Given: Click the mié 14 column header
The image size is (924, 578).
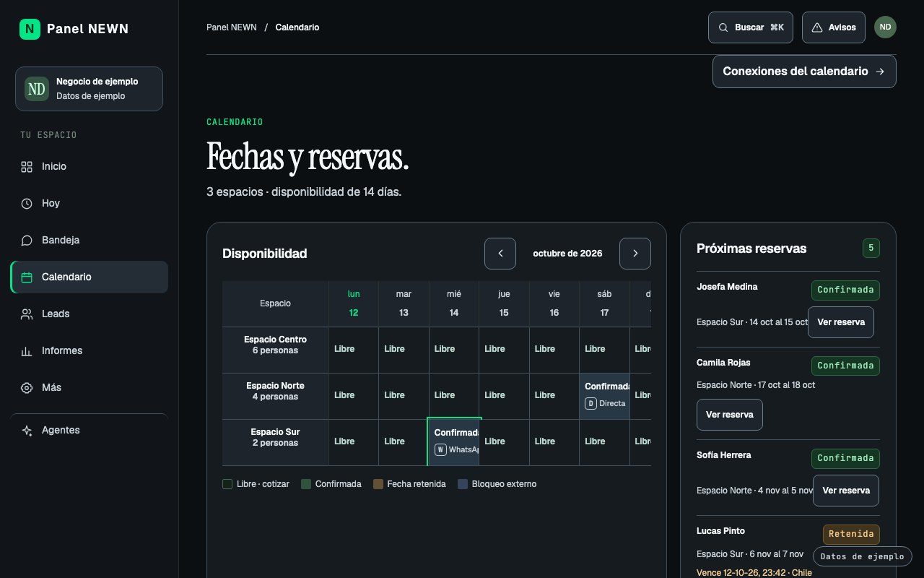Looking at the screenshot, I should pos(454,303).
